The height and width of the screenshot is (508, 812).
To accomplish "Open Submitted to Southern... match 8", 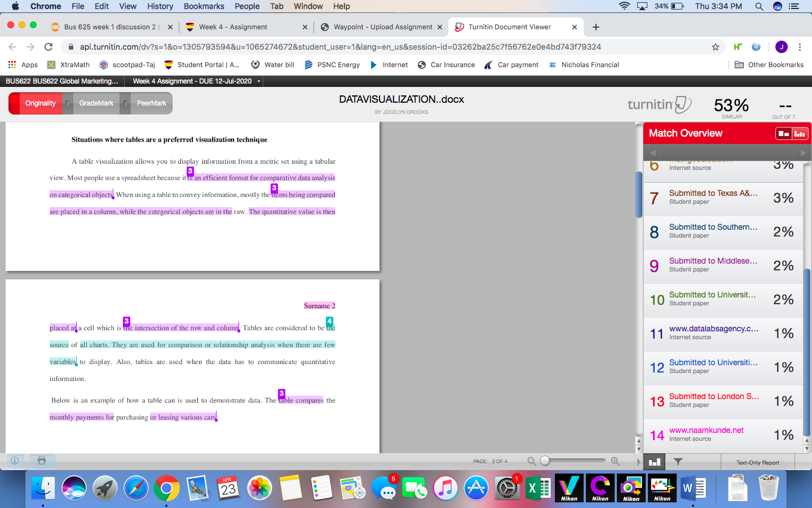I will [x=723, y=233].
